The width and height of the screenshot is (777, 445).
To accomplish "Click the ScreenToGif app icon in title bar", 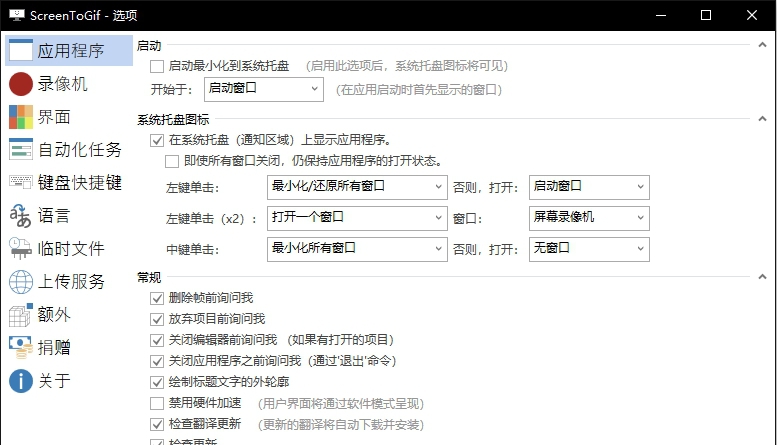I will 16,15.
